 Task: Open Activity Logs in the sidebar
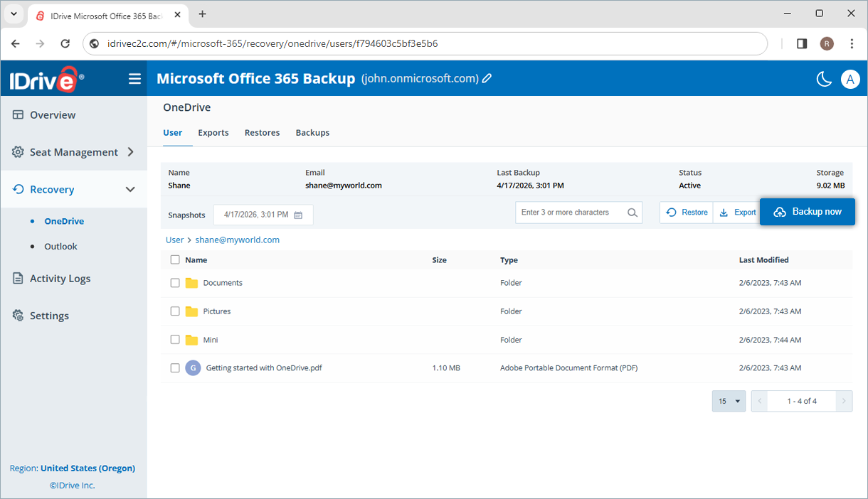[57, 278]
